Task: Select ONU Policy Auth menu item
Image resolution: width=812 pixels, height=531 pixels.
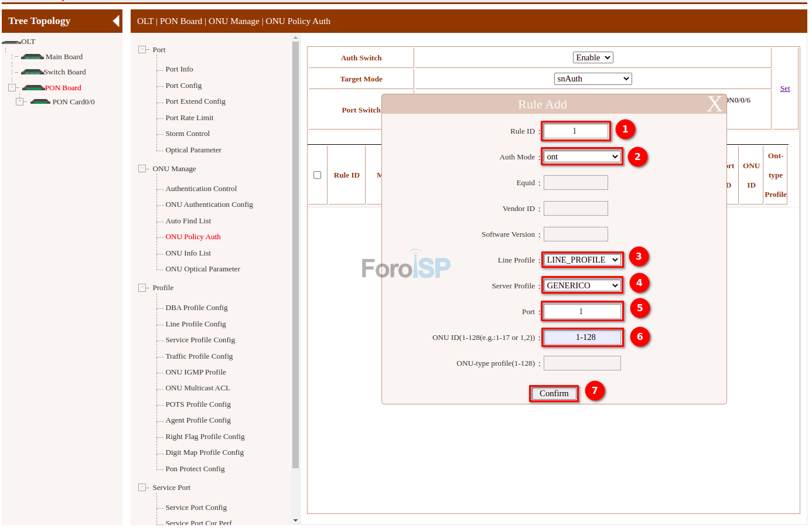Action: click(x=193, y=237)
